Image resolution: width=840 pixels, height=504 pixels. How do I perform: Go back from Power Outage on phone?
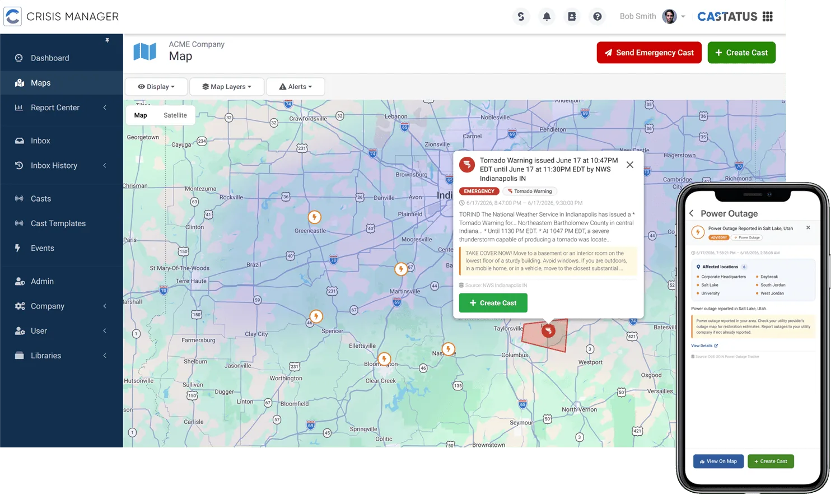coord(692,213)
